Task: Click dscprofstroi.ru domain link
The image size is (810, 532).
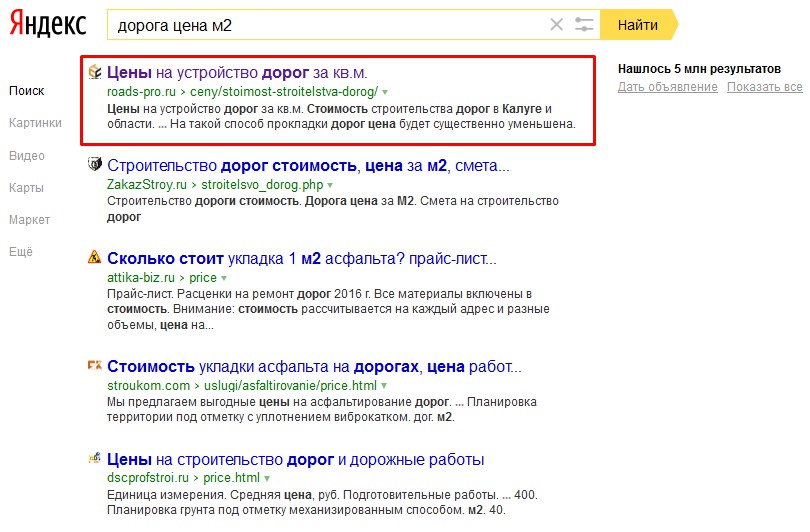Action: [148, 478]
